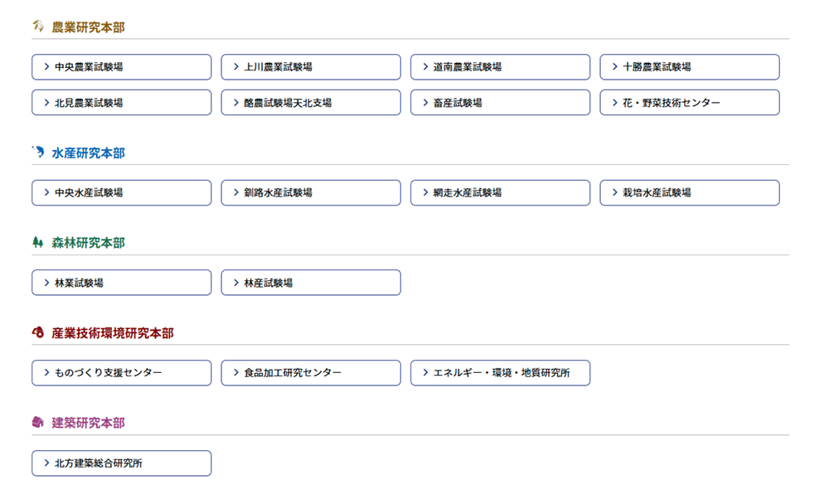
Task: Open 酪農試験場天北支場
Action: (x=311, y=103)
